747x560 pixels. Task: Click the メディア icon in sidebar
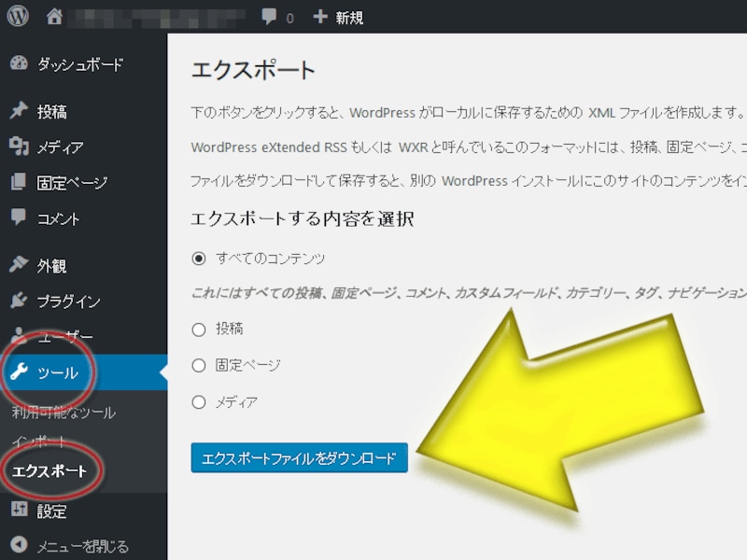(19, 147)
